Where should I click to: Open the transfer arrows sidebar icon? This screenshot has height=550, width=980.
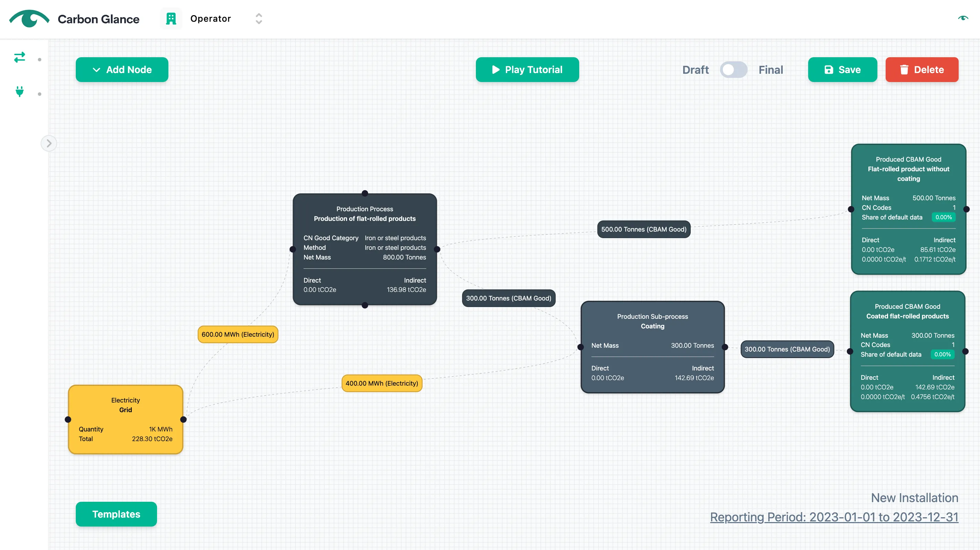tap(19, 57)
